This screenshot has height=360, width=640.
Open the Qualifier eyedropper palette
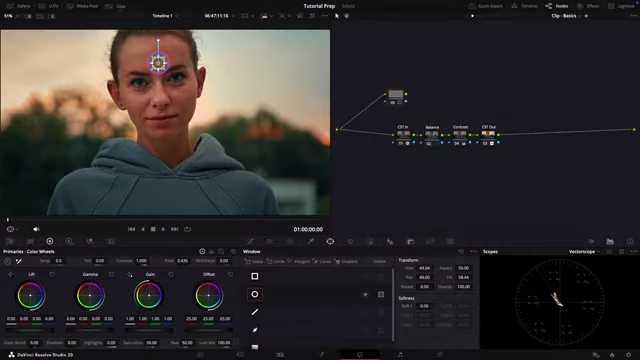(x=311, y=242)
